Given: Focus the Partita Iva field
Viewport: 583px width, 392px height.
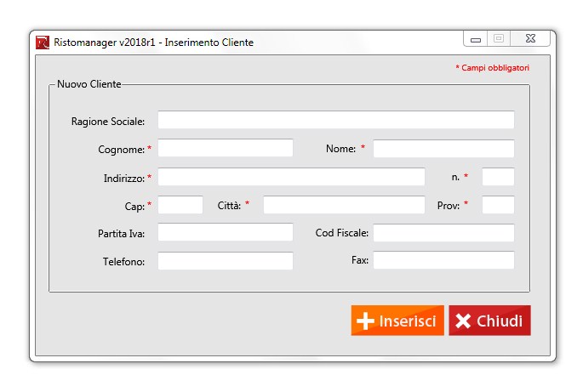Looking at the screenshot, I should (x=226, y=232).
